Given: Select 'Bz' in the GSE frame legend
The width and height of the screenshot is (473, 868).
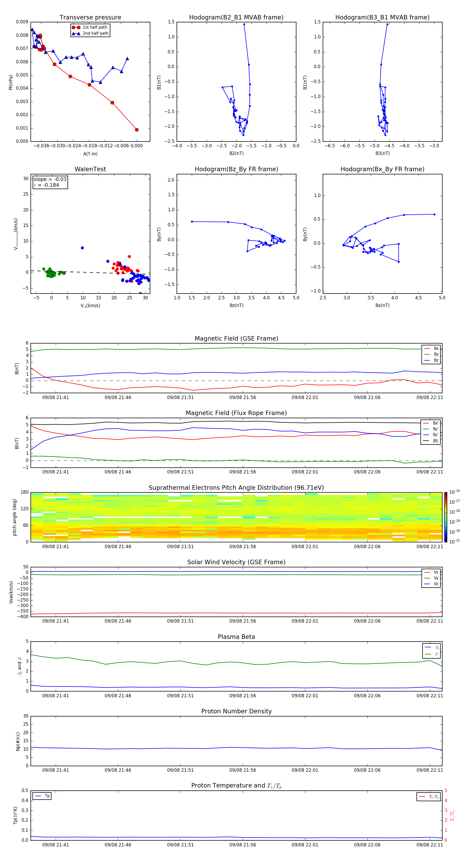Looking at the screenshot, I should pyautogui.click(x=431, y=360).
